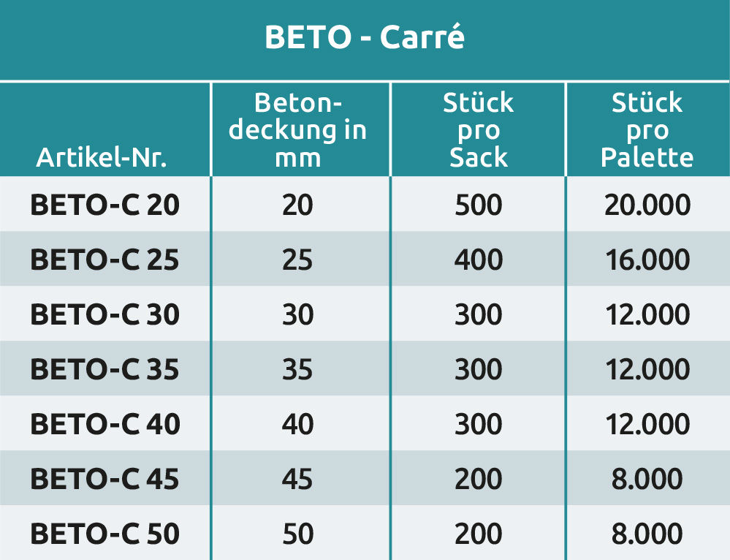Click the Stück pro Palette header

click(x=647, y=130)
